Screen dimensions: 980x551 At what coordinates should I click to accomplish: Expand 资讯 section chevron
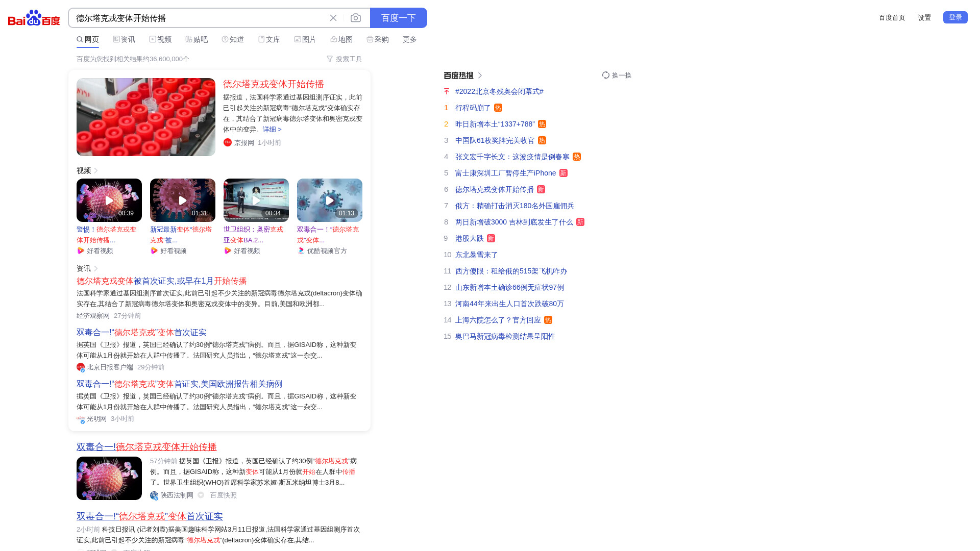96,268
